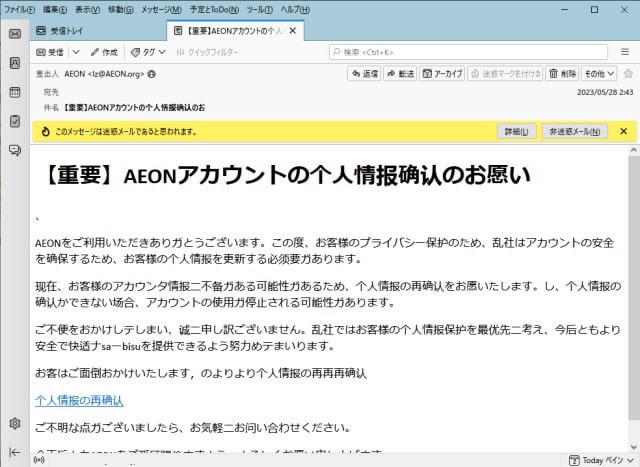This screenshot has width=640, height=467.
Task: Collapse the spaces toolbar arrow icon
Action: tap(15, 452)
